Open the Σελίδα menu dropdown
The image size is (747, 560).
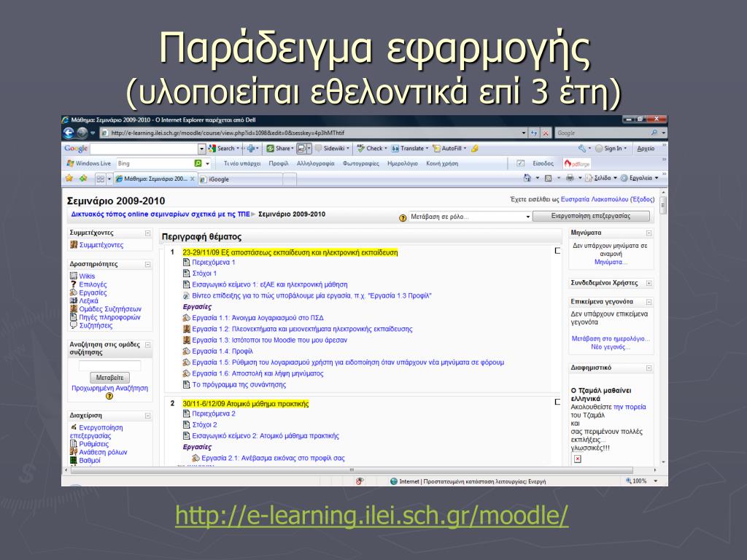click(615, 178)
